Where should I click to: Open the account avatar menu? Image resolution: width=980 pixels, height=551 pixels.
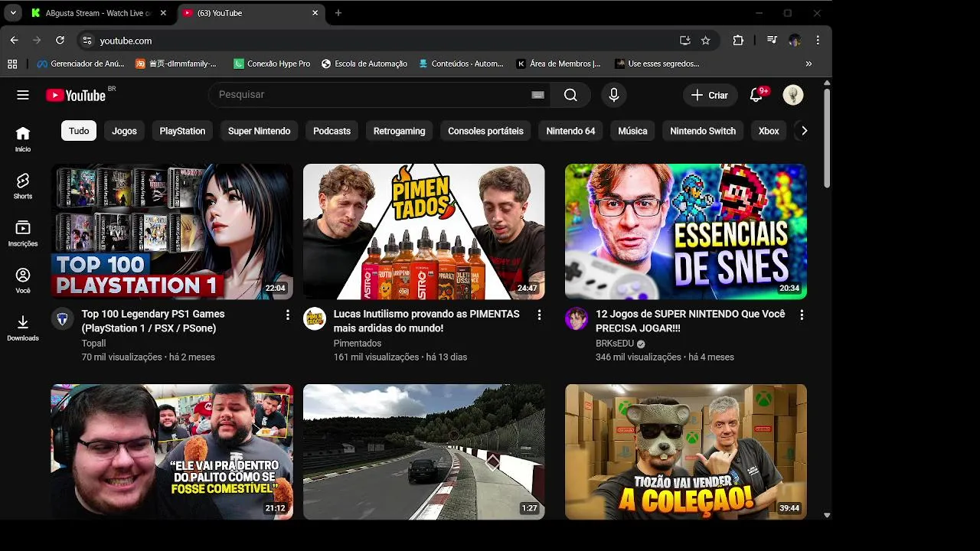(x=793, y=95)
